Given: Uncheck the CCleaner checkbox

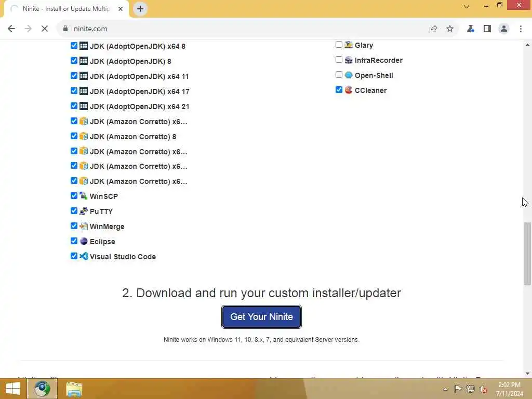Looking at the screenshot, I should (x=339, y=89).
